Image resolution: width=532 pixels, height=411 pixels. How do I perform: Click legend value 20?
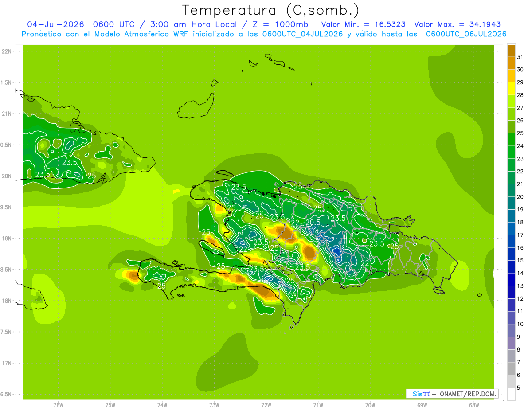pos(520,197)
